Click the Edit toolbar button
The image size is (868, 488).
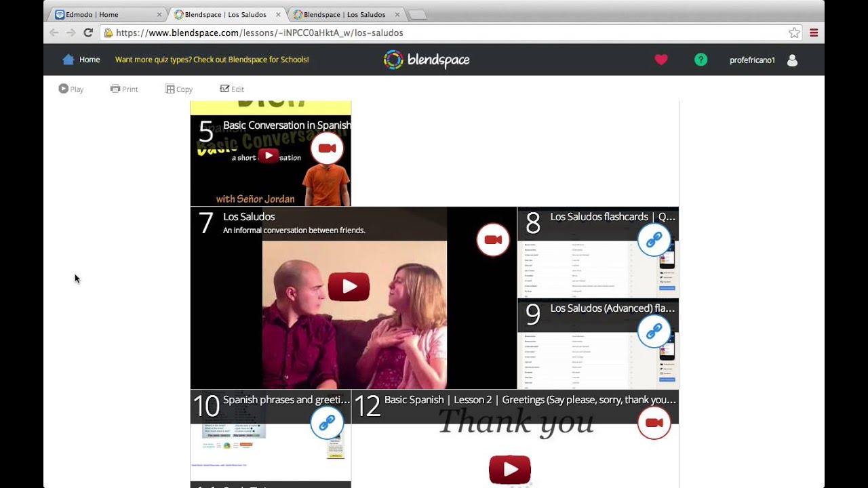pyautogui.click(x=232, y=89)
